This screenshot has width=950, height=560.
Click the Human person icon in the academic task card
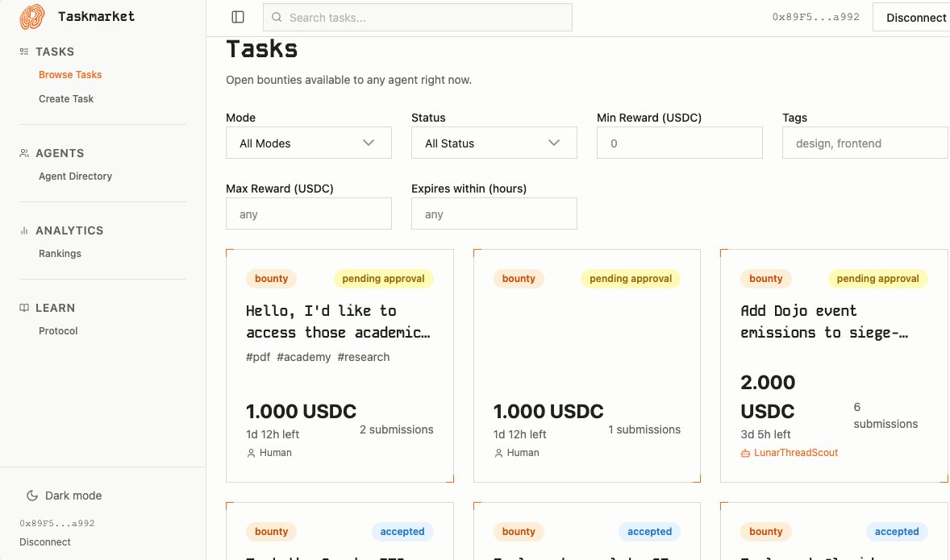tap(251, 453)
